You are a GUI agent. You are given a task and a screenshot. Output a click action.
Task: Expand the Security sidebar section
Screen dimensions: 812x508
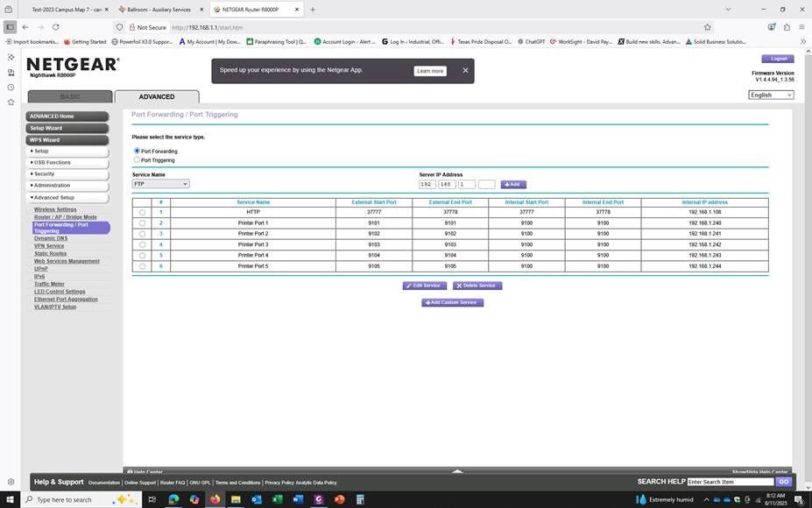[x=67, y=174]
